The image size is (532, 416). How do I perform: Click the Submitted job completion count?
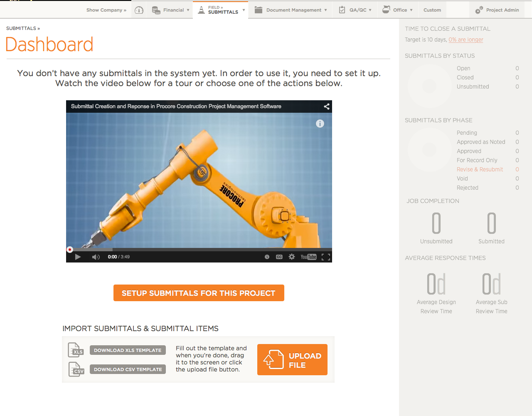point(492,223)
